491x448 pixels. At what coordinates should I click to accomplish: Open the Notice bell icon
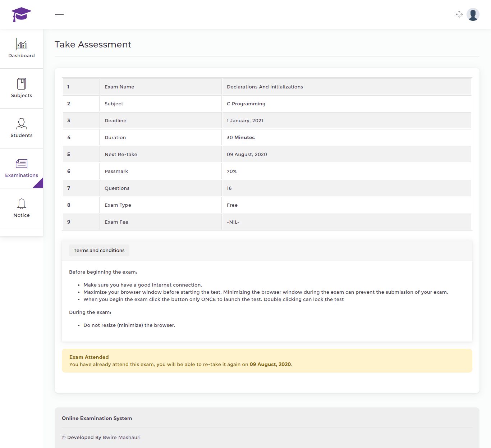[x=22, y=204]
